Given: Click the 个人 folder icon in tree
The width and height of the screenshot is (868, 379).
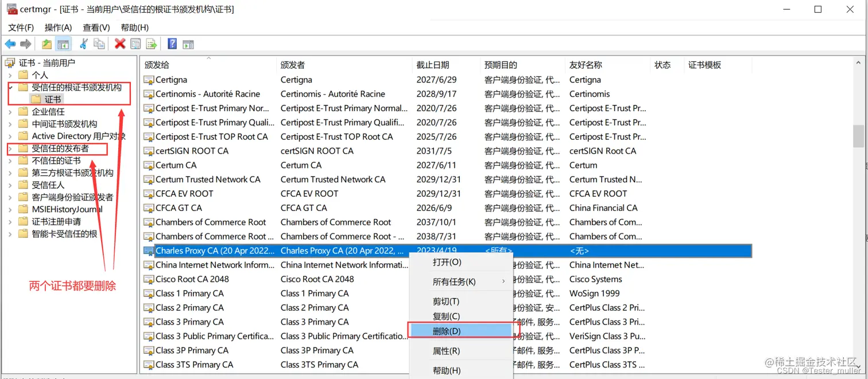Looking at the screenshot, I should (x=23, y=75).
